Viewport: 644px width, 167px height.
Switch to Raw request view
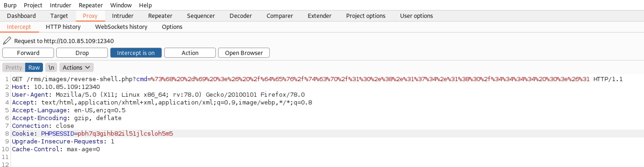[x=34, y=68]
